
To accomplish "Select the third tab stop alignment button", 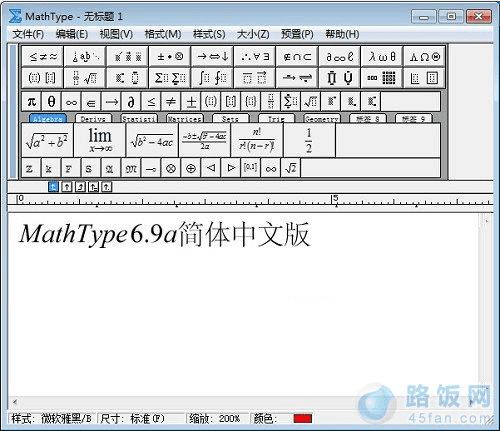I will pyautogui.click(x=80, y=187).
